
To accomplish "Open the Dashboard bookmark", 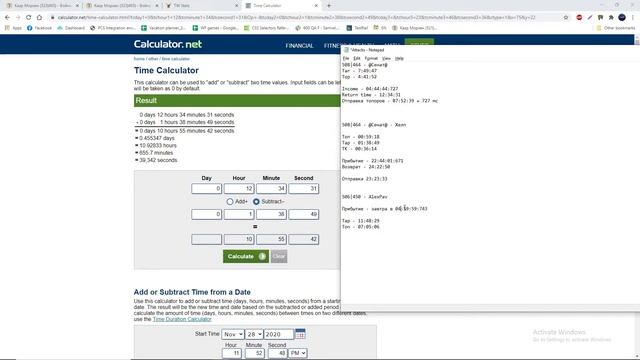I will [x=71, y=28].
